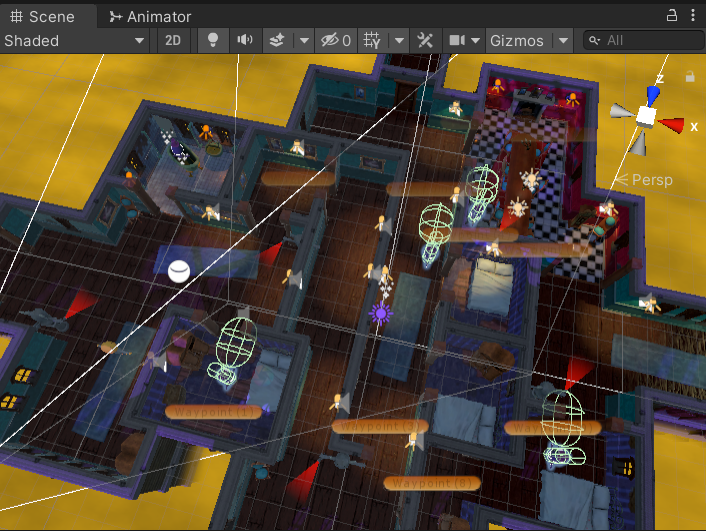The image size is (706, 531).
Task: Select the Waypoint (3) label
Action: (x=379, y=426)
